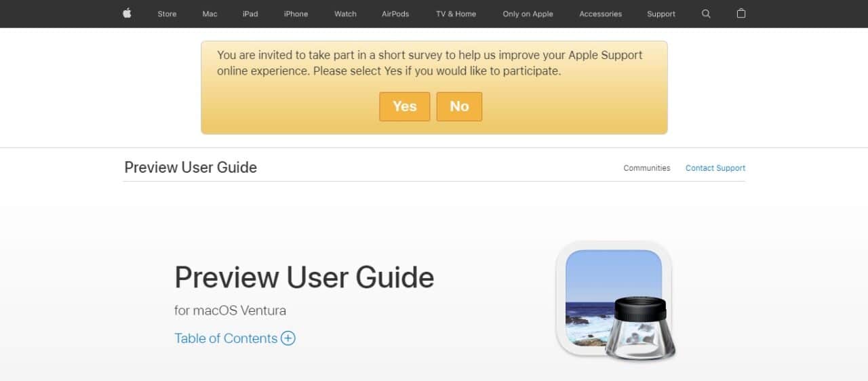Expand Table of Contents plus icon
Image resolution: width=868 pixels, height=381 pixels.
click(288, 338)
